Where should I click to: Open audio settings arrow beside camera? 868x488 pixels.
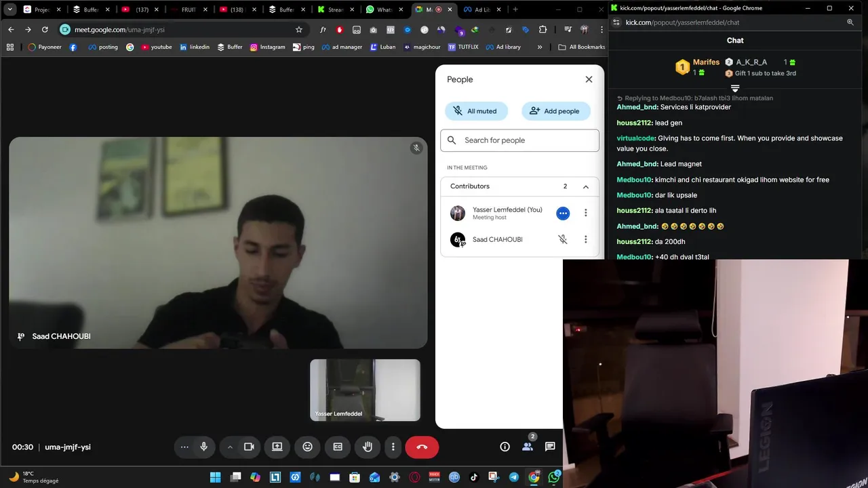coord(230,447)
